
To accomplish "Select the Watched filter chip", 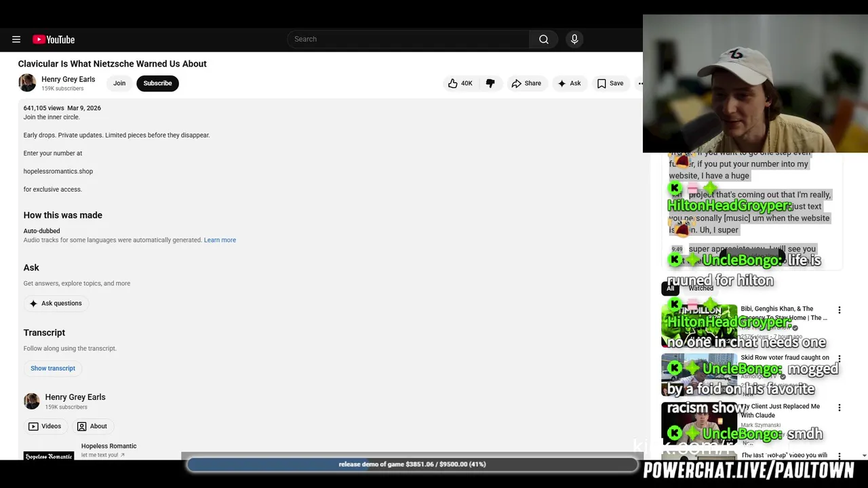I will pyautogui.click(x=701, y=288).
